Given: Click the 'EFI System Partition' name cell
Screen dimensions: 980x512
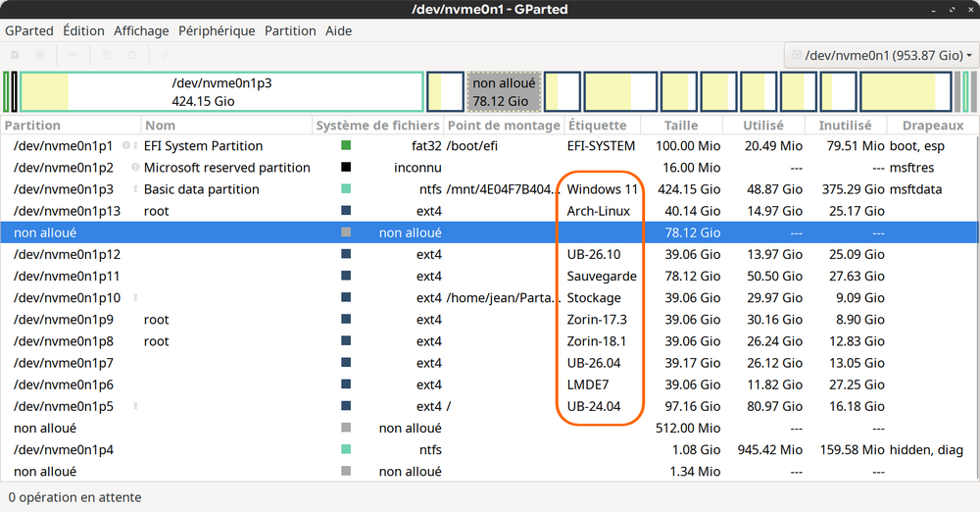Looking at the screenshot, I should [203, 146].
